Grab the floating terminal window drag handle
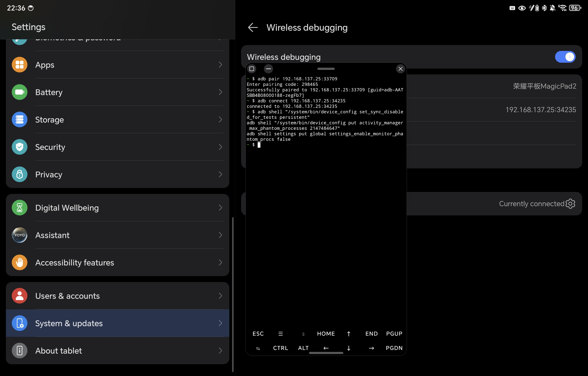 tap(326, 69)
